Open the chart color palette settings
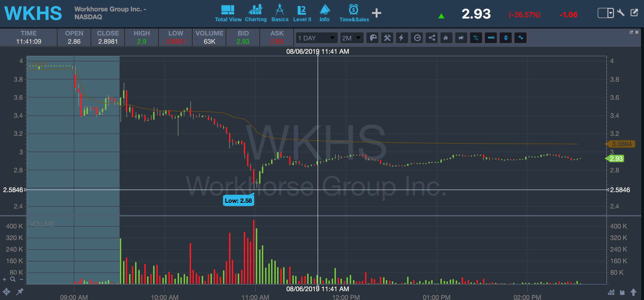 point(373,38)
